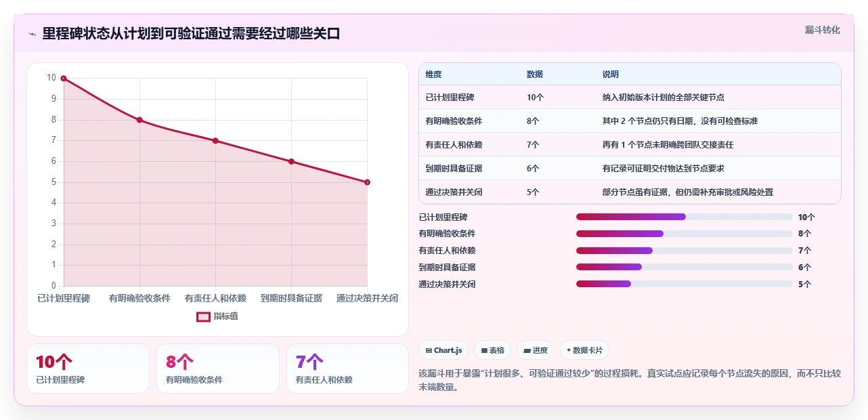This screenshot has width=868, height=420.
Task: Click the 5个 value beside the last progress bar
Action: pos(804,285)
